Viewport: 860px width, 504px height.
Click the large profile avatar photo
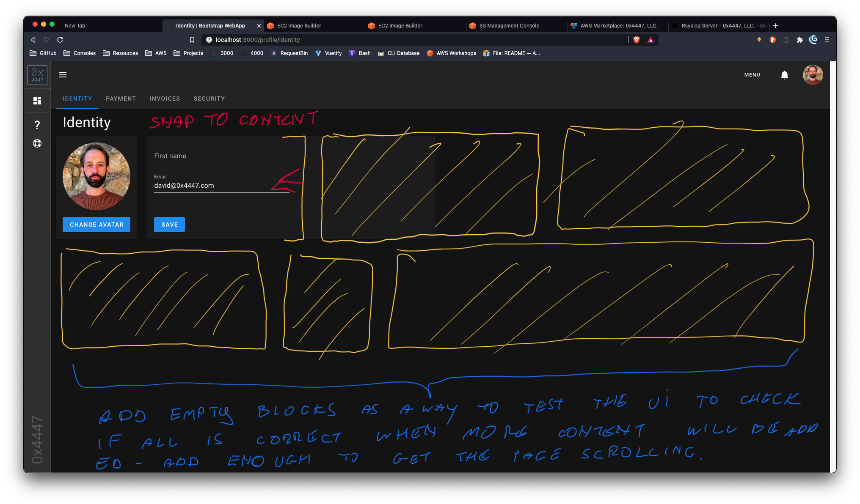pos(96,176)
